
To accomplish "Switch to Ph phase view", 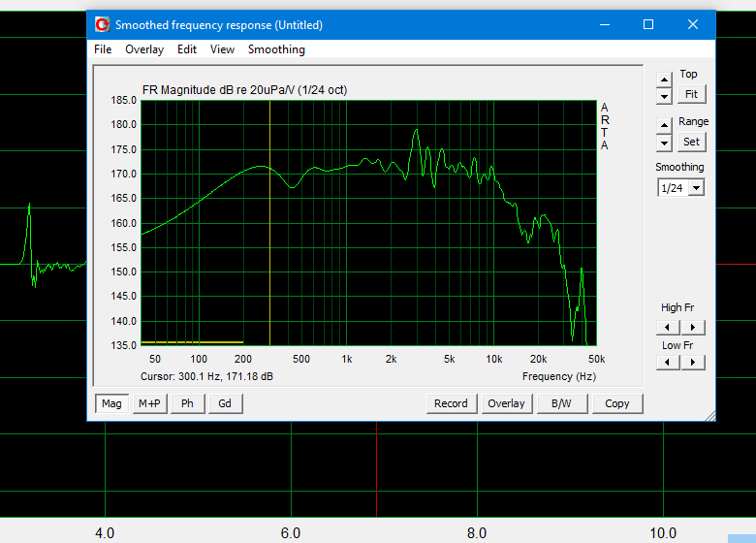I will (x=188, y=403).
